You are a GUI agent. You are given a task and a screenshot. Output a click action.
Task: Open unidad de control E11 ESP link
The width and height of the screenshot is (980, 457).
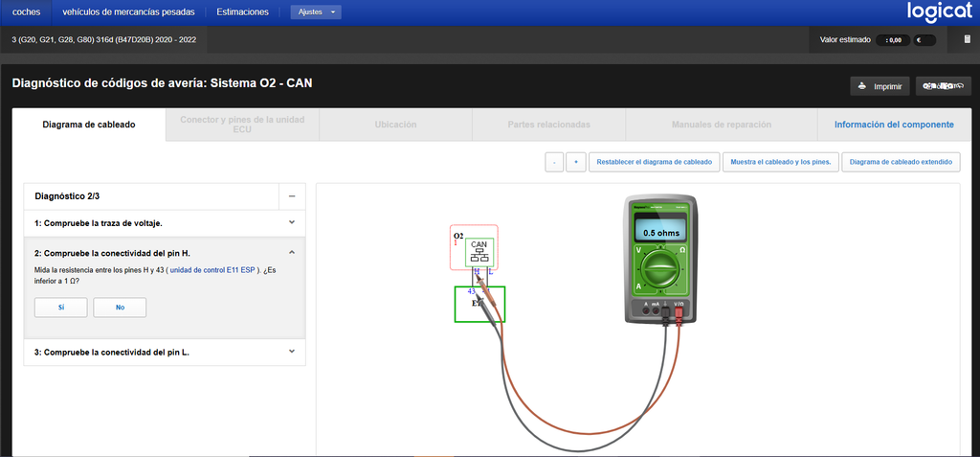pyautogui.click(x=212, y=270)
